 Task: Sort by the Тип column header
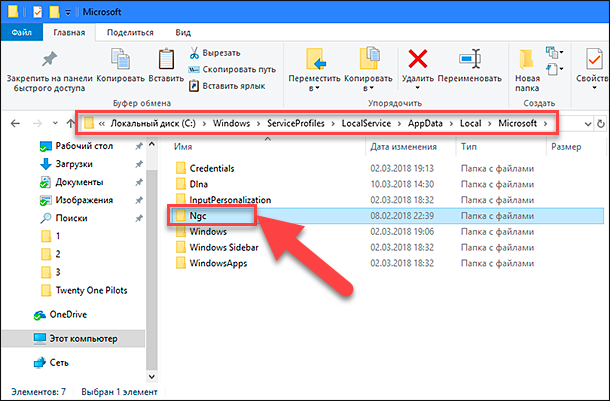point(469,147)
